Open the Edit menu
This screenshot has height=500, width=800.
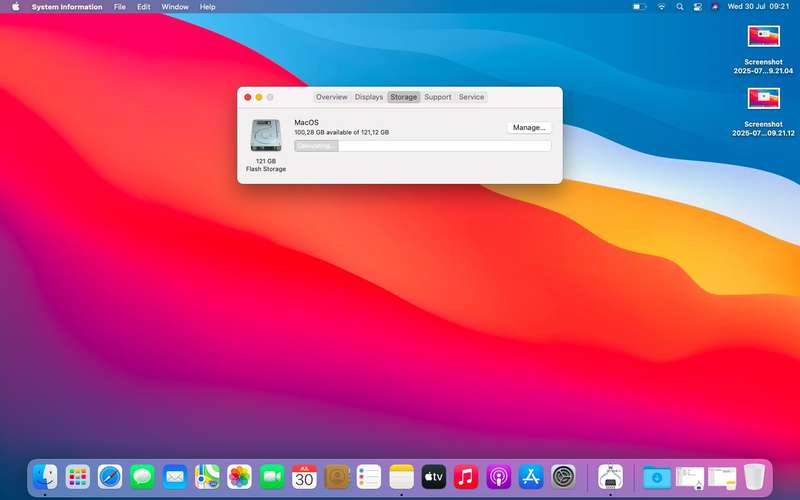(143, 7)
